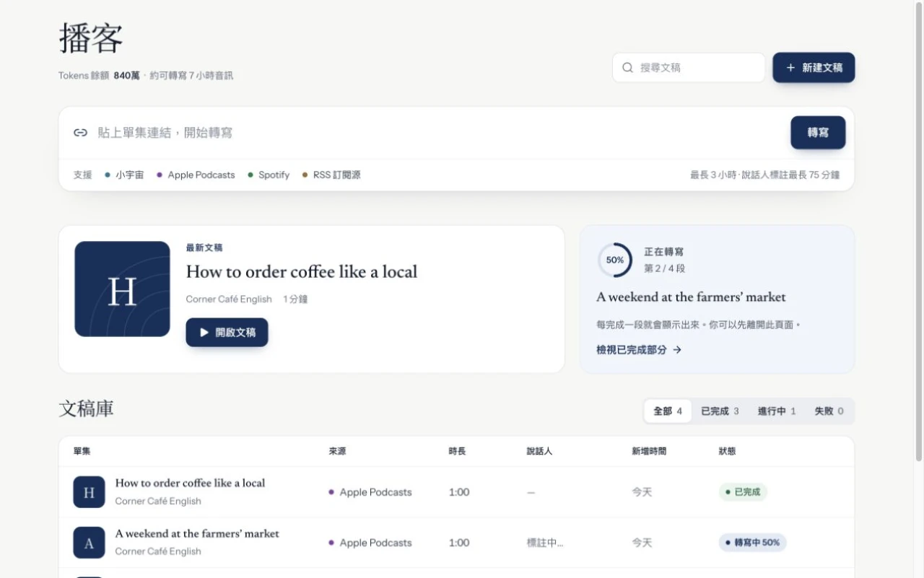
Task: Click the 新建文稿 button
Action: pyautogui.click(x=814, y=68)
